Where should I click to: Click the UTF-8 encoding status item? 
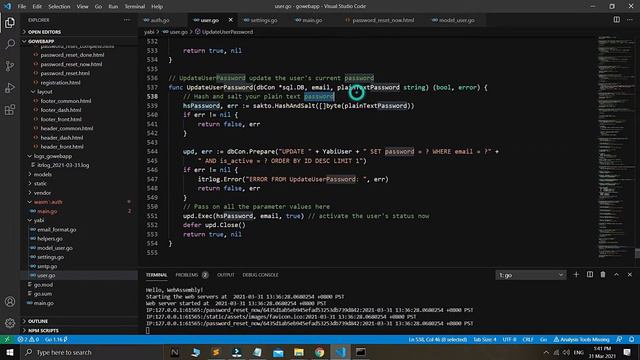509,339
